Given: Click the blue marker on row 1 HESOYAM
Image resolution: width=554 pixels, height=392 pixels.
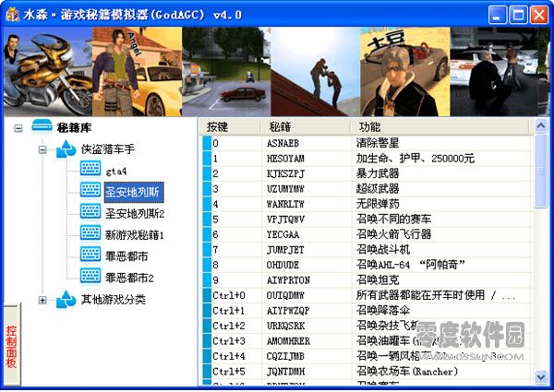Looking at the screenshot, I should [x=207, y=159].
